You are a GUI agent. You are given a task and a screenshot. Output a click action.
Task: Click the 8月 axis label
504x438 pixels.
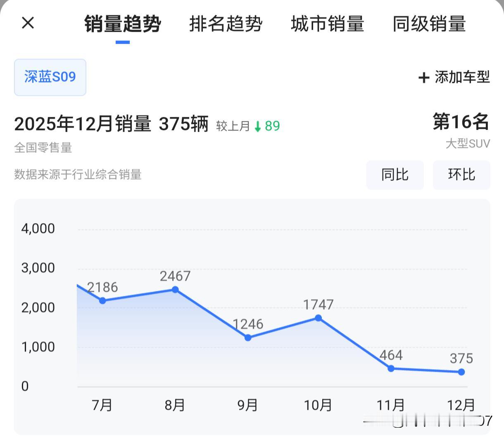tap(175, 405)
